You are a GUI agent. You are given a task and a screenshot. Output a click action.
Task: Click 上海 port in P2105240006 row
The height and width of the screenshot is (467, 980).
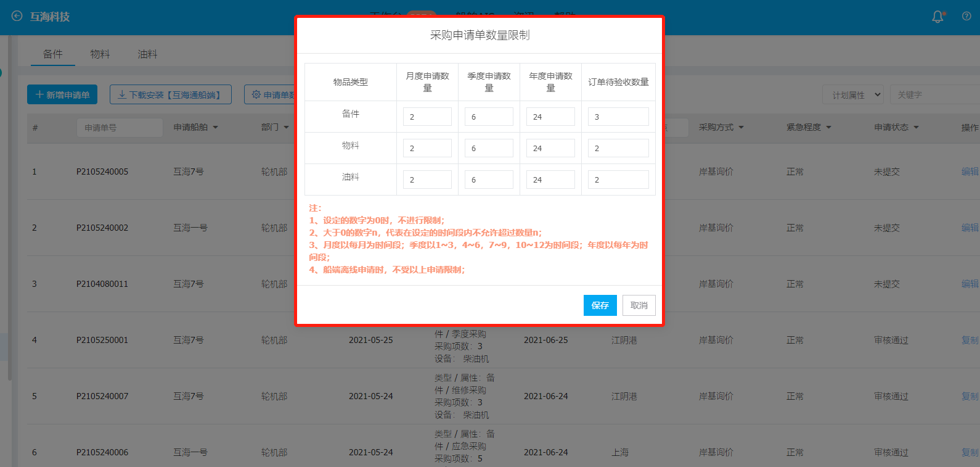(x=620, y=452)
